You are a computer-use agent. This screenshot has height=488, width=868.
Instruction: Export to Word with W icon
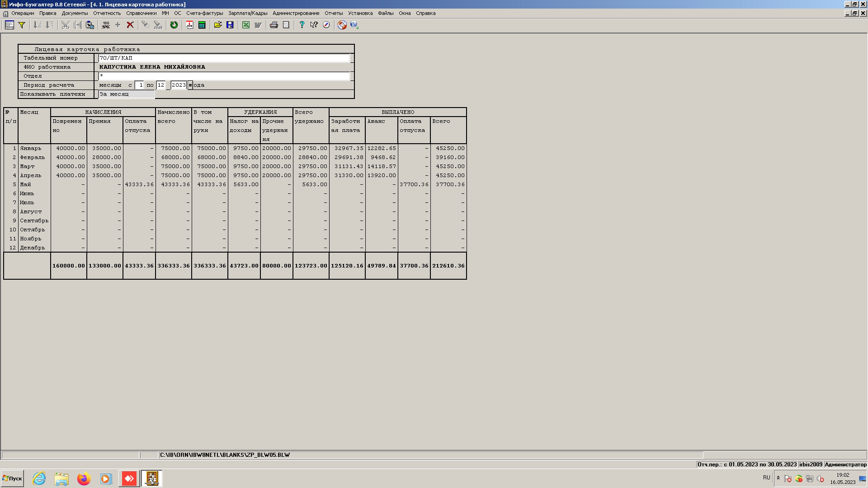258,25
